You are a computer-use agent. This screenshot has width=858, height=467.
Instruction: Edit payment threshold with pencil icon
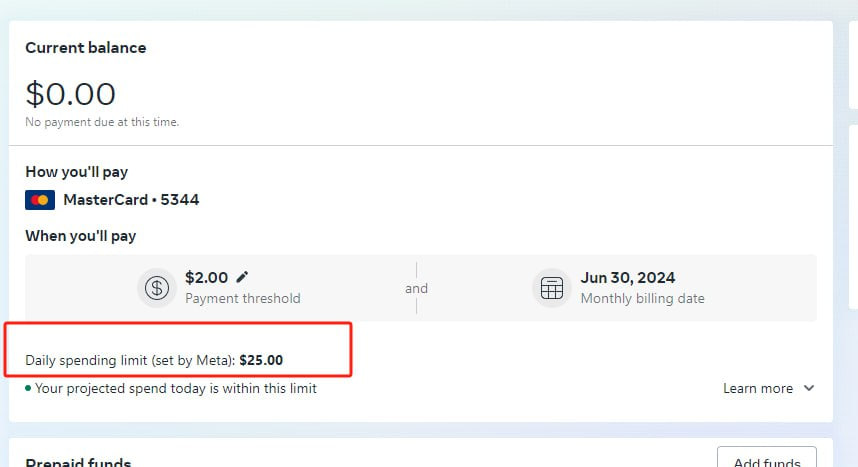pyautogui.click(x=242, y=277)
